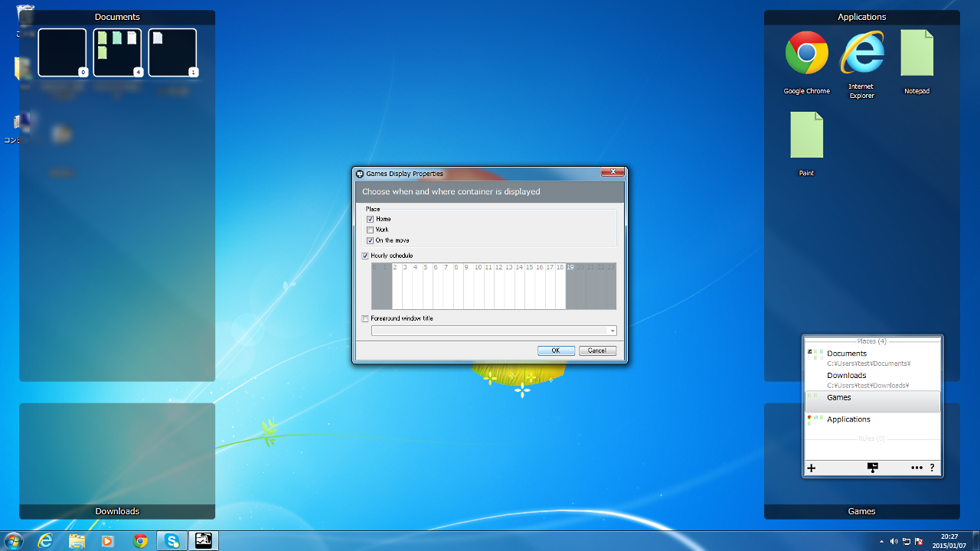This screenshot has height=551, width=980.
Task: Toggle hour 10 in the hourly schedule
Action: [x=479, y=286]
